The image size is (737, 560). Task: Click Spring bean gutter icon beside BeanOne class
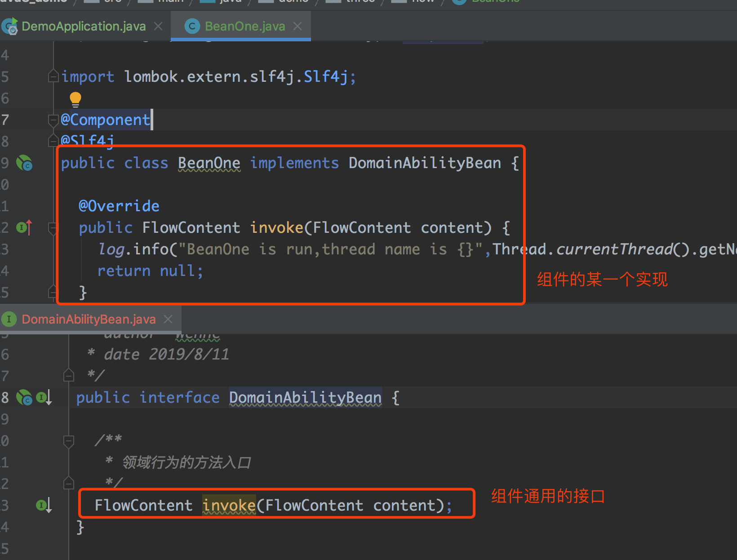click(24, 163)
